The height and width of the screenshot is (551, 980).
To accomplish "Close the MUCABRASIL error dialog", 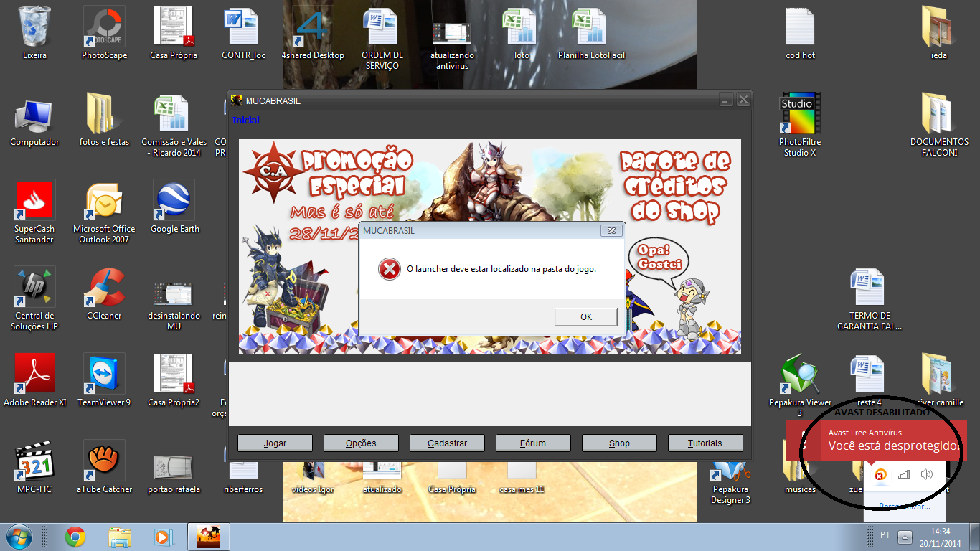I will point(611,231).
